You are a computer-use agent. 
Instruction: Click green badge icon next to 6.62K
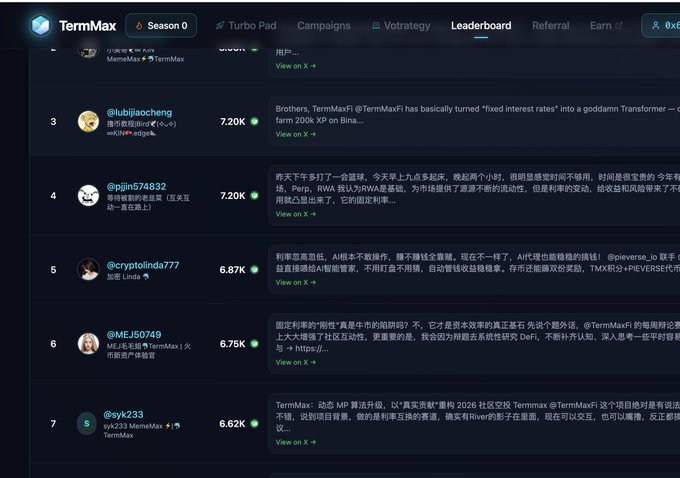tap(254, 424)
